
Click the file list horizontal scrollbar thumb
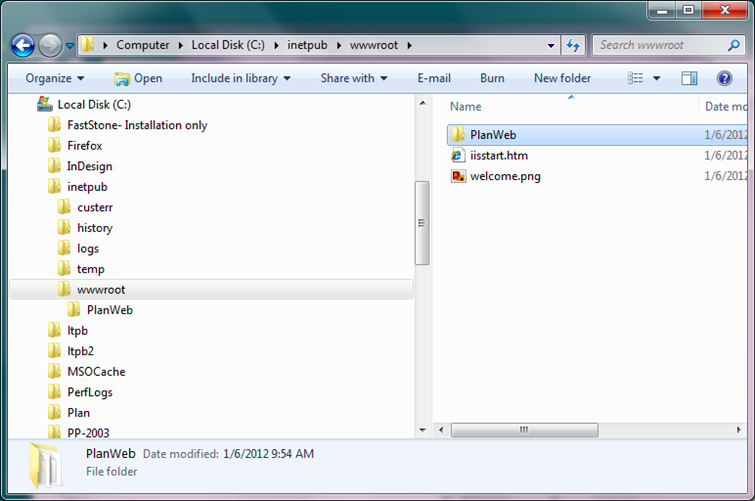524,430
